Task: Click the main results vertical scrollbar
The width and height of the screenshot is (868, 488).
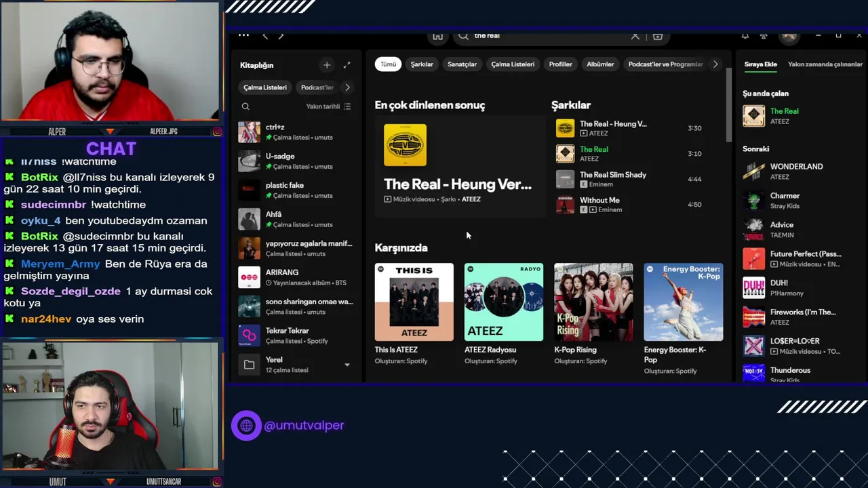Action: point(728,106)
